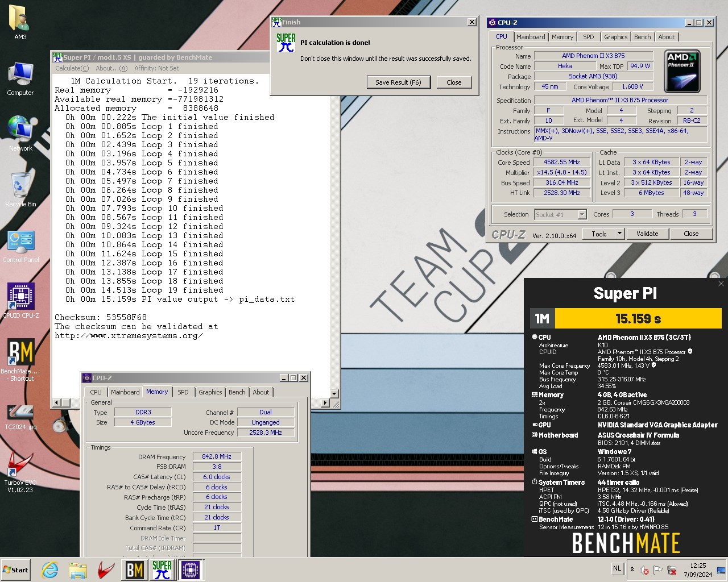Open the About menu in Super PI
Screen dimensions: 728x582
tap(111, 68)
